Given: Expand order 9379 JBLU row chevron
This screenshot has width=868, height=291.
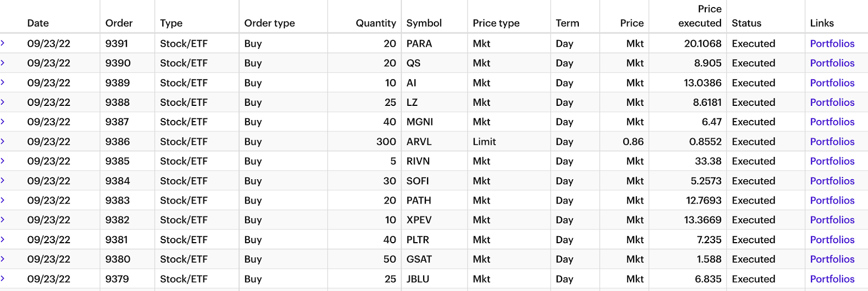Looking at the screenshot, I should pyautogui.click(x=3, y=278).
